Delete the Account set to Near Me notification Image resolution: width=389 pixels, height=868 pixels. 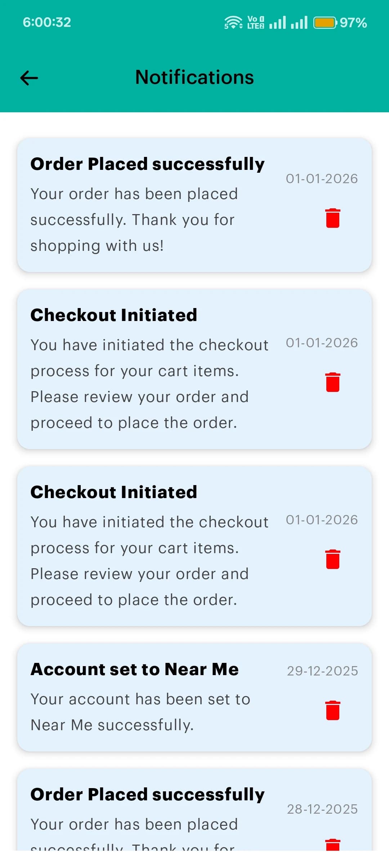(332, 710)
